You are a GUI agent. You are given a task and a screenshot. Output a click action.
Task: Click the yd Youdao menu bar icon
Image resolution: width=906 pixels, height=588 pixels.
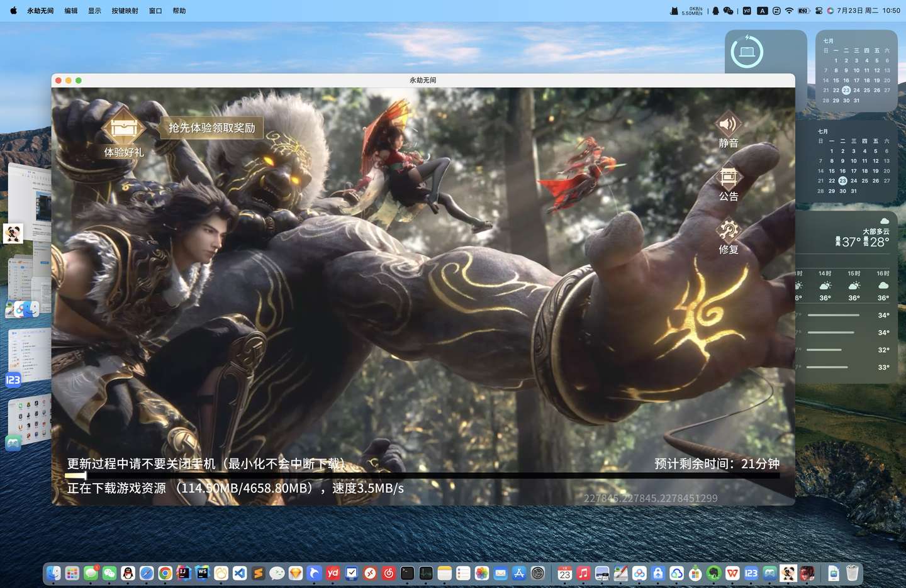pos(747,11)
